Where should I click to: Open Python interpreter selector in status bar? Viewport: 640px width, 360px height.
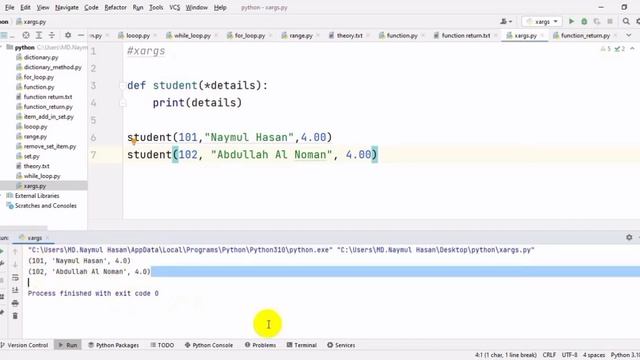pos(625,355)
